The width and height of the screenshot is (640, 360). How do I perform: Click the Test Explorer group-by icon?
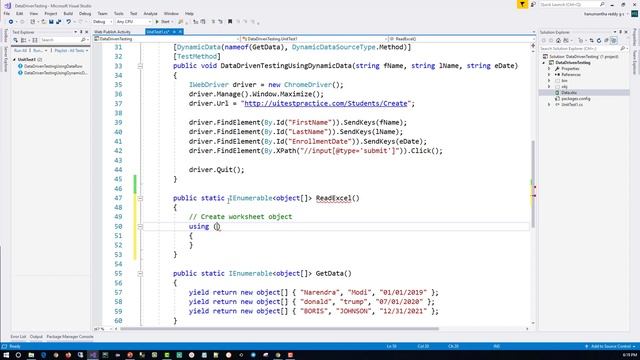click(x=24, y=40)
